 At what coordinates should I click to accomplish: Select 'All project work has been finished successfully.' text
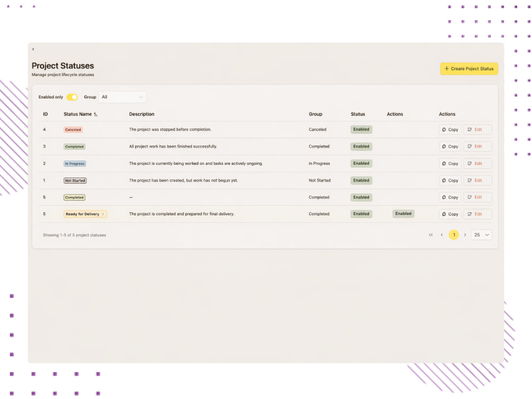[173, 147]
